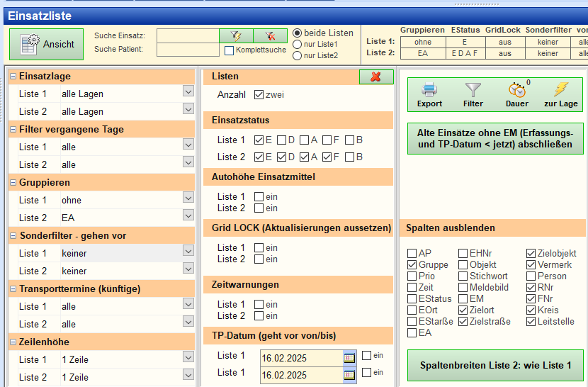Close the Listen panel with red X
Image resolution: width=588 pixels, height=387 pixels.
coord(376,77)
